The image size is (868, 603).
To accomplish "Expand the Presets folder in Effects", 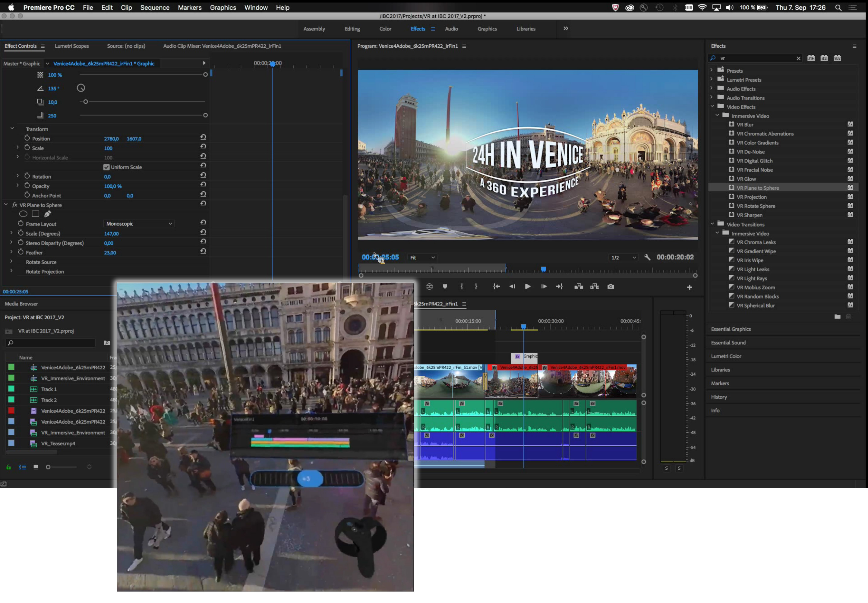I will coord(712,70).
